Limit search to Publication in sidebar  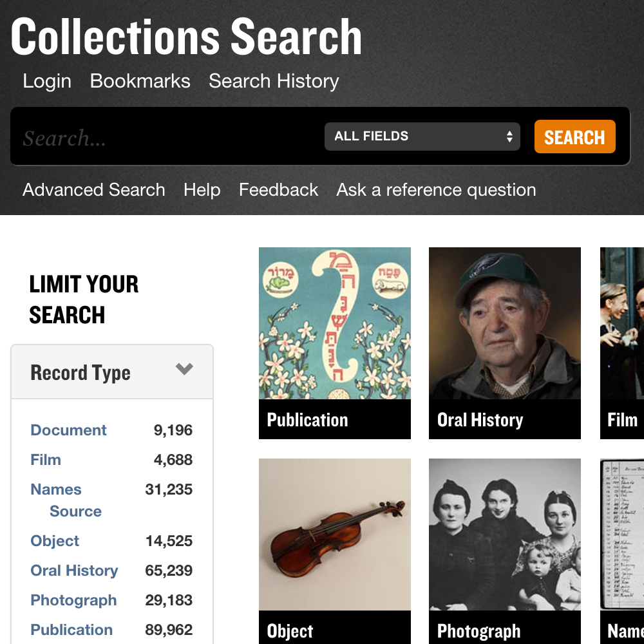point(71,630)
